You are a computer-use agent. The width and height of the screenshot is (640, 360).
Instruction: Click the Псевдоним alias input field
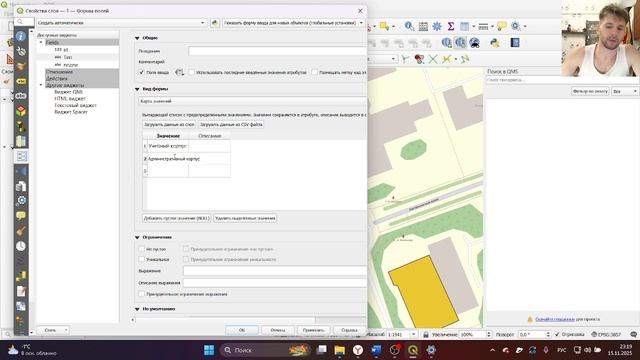click(277, 51)
